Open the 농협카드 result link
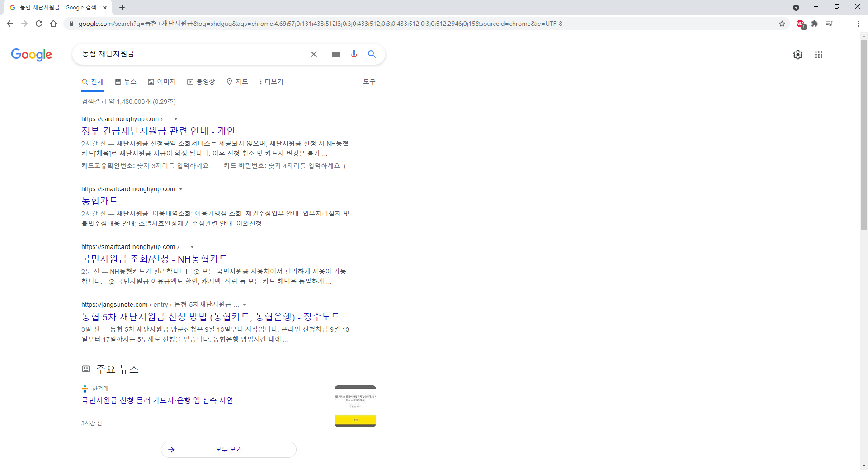The width and height of the screenshot is (868, 470). click(99, 201)
